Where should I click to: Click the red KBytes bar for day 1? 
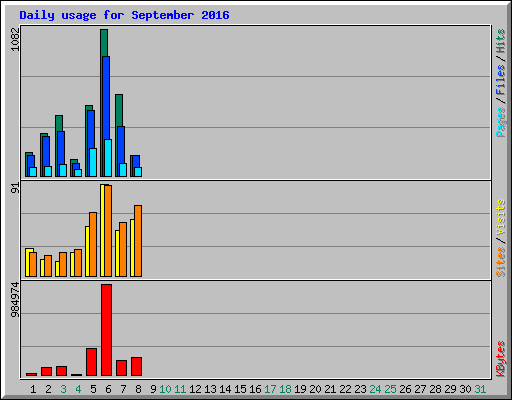[x=31, y=374]
